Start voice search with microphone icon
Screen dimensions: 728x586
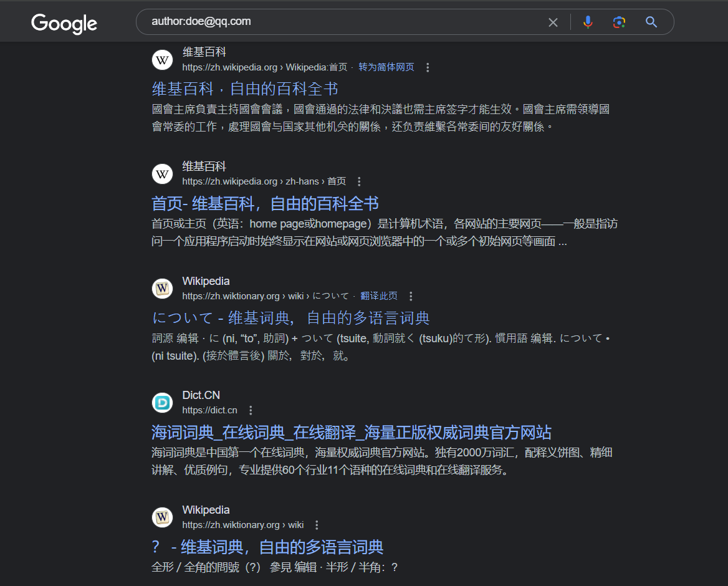coord(588,22)
